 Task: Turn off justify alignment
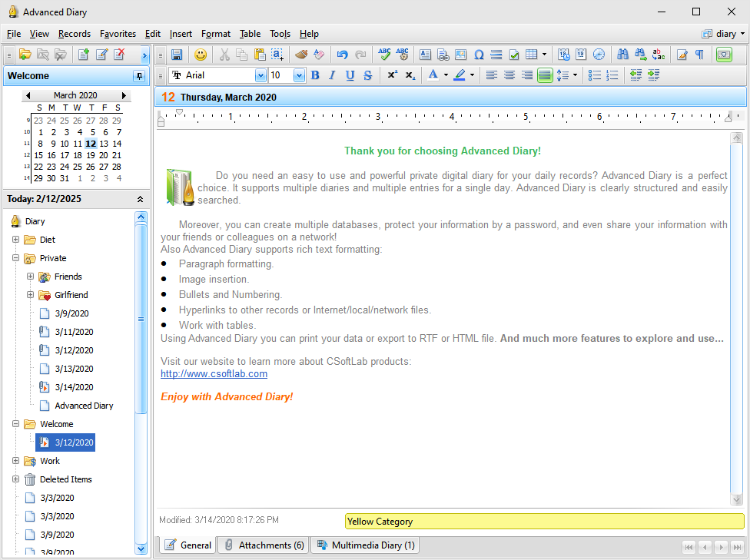544,75
